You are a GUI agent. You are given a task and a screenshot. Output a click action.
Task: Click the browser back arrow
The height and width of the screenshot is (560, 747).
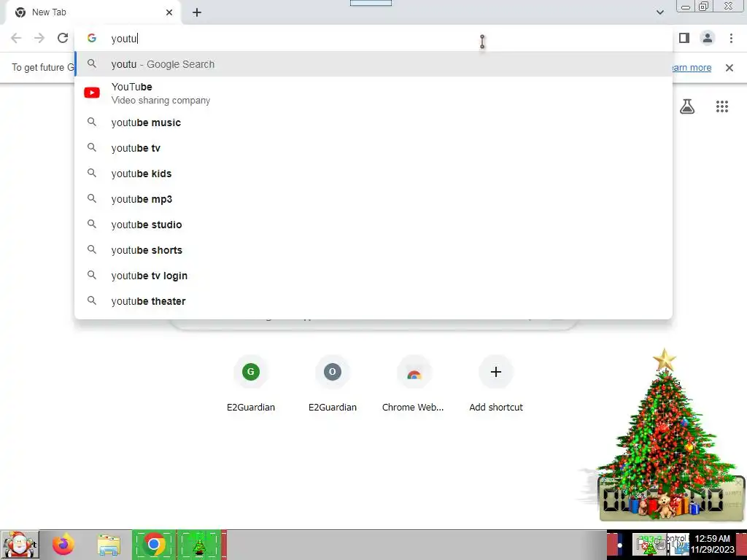pyautogui.click(x=16, y=38)
